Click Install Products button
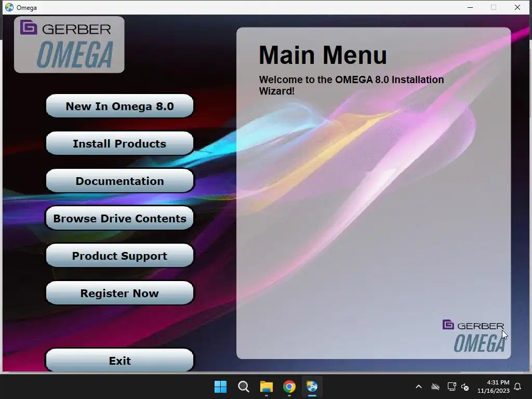The height and width of the screenshot is (399, 532). point(120,143)
